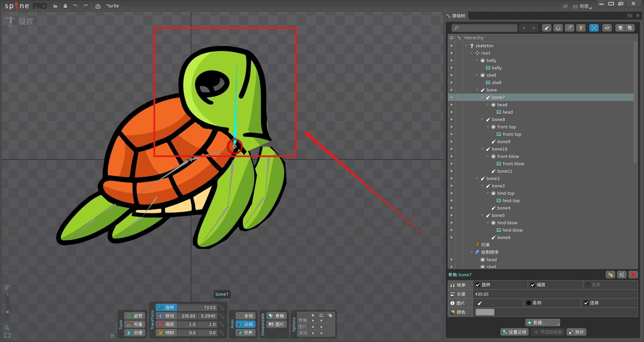Key the rotation with its key icon

coord(222,307)
